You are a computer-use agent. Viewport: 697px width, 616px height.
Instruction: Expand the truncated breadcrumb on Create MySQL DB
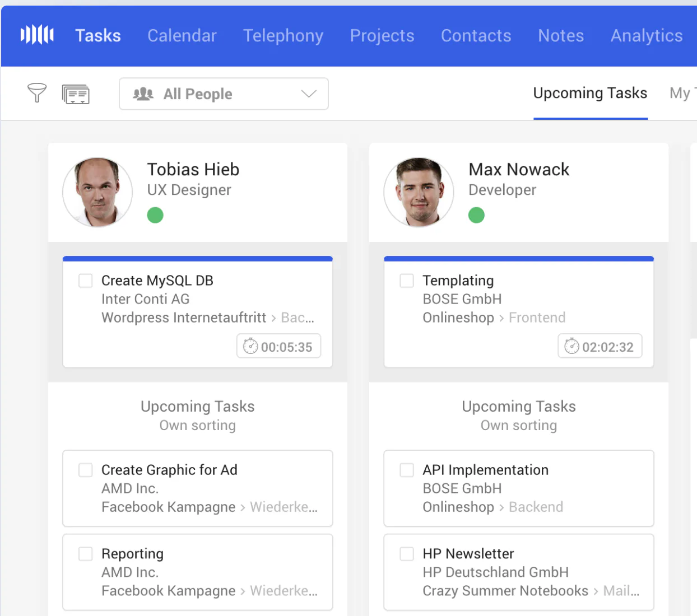pyautogui.click(x=298, y=318)
